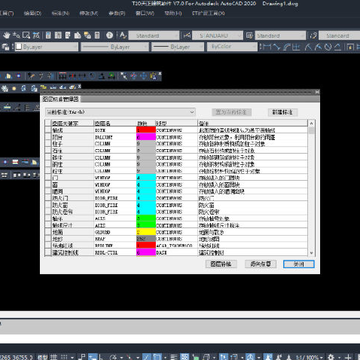360x360 pixels.
Task: Toggle transparency display in status bar
Action: tap(185, 357)
